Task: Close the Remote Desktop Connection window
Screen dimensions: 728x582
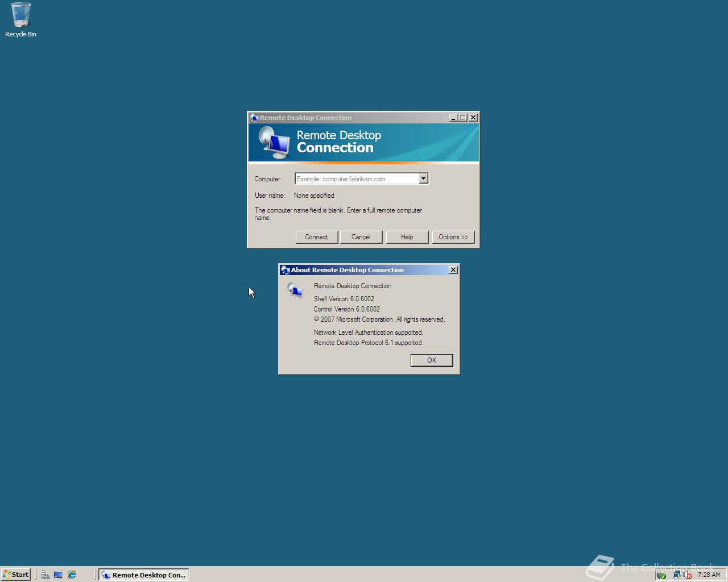Action: (473, 118)
